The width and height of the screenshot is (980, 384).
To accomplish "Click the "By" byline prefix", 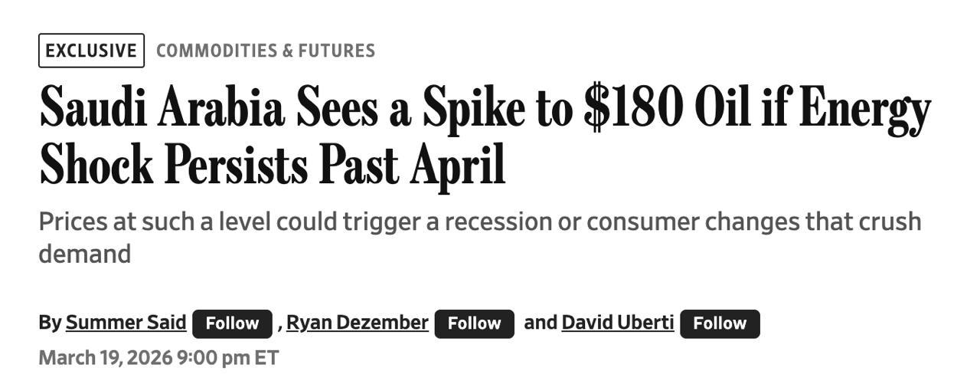I will [x=50, y=323].
